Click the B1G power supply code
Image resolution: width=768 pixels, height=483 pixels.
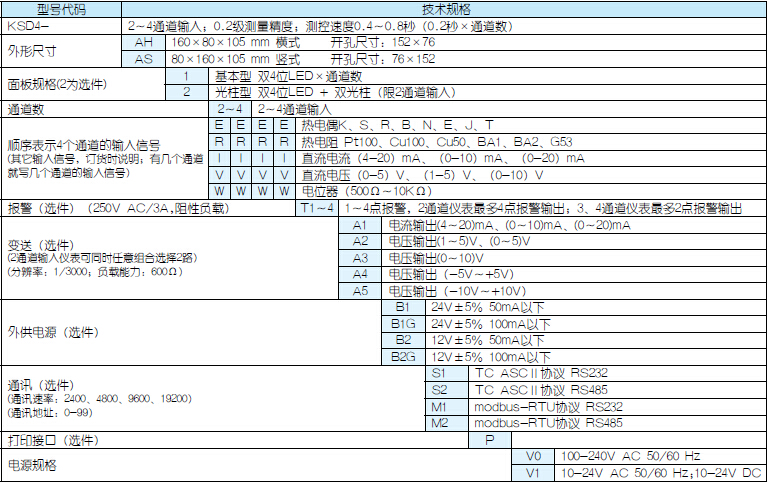tap(404, 324)
